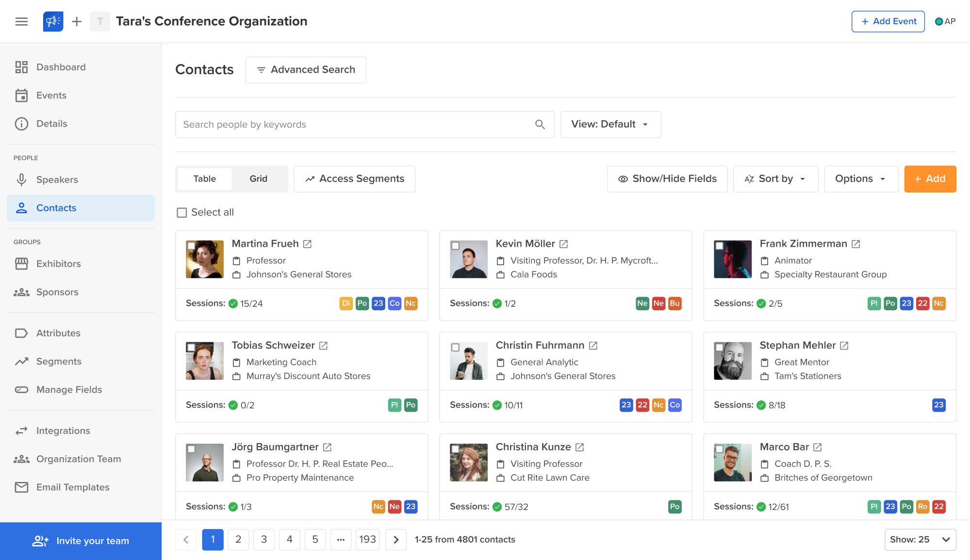
Task: Click the Sponsors people icon in sidebar
Action: [21, 292]
